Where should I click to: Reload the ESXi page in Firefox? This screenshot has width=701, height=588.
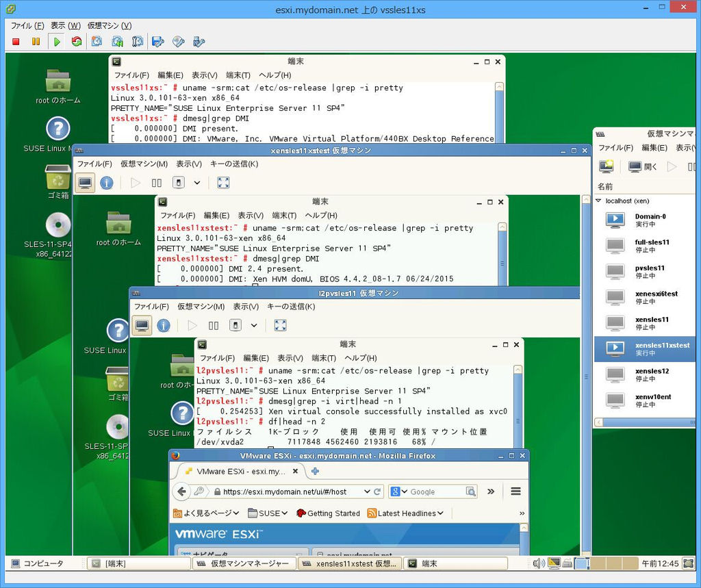click(x=377, y=491)
